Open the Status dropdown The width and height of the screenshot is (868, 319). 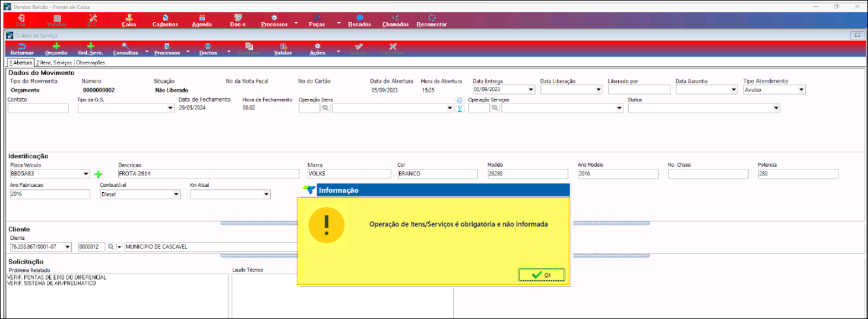point(776,108)
